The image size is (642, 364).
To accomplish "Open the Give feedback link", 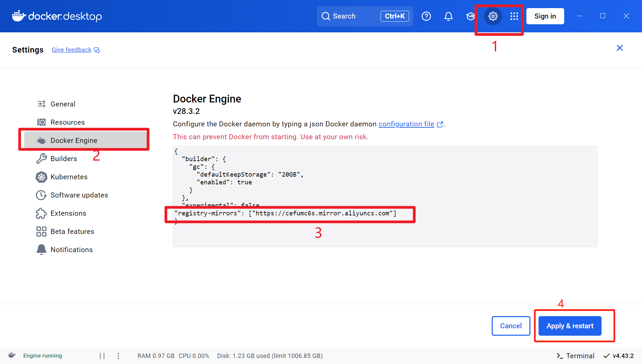I will tap(71, 50).
